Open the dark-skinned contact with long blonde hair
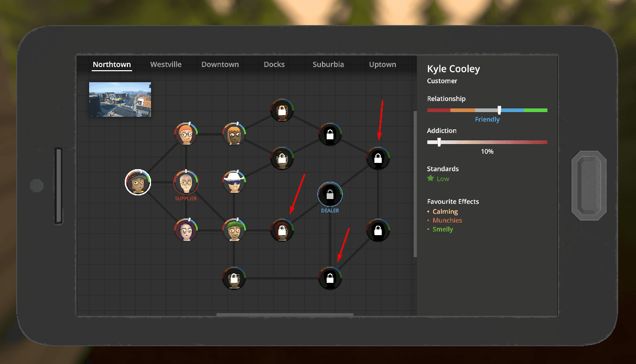This screenshot has height=364, width=636. pos(234,135)
